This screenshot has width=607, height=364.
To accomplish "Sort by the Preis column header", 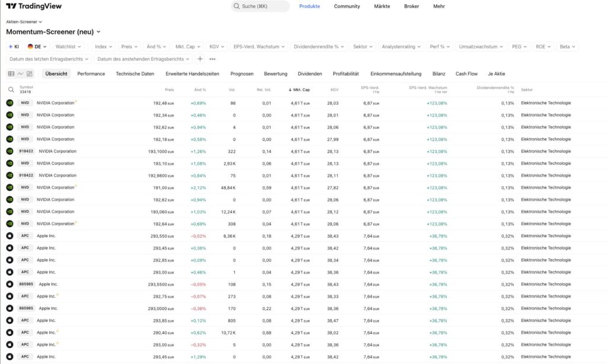I will (169, 90).
